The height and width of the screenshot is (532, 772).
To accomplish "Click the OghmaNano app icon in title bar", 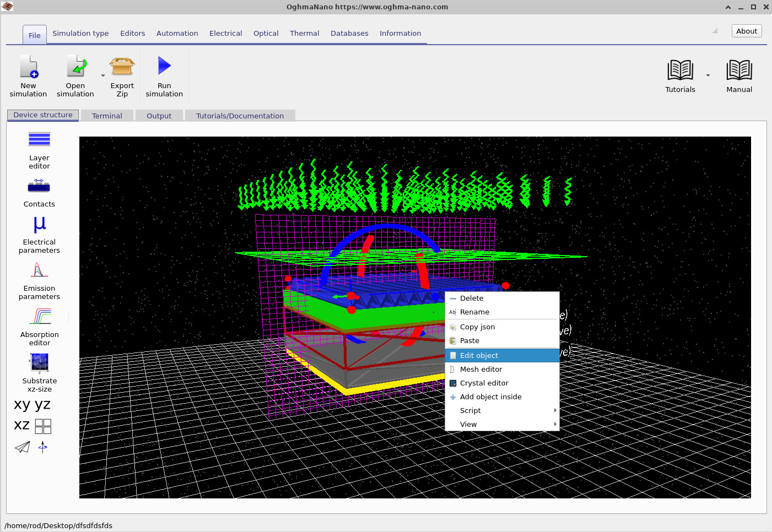I will (x=7, y=7).
